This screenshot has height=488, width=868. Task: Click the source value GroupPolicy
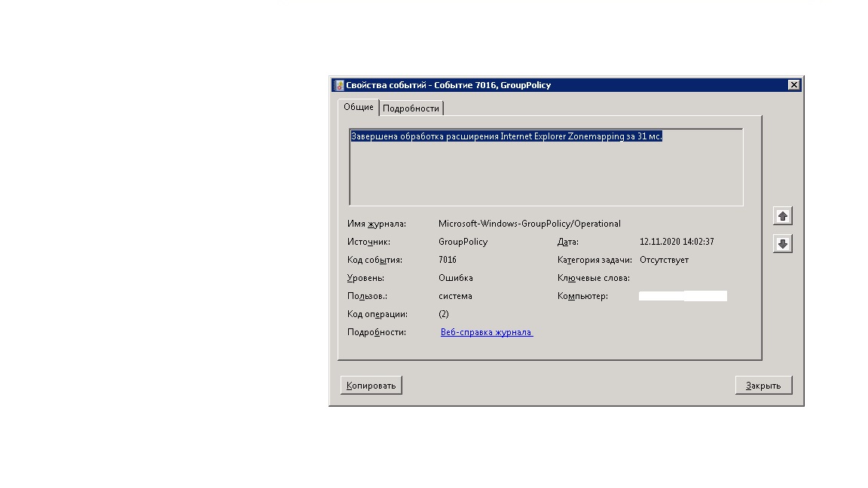click(x=463, y=242)
